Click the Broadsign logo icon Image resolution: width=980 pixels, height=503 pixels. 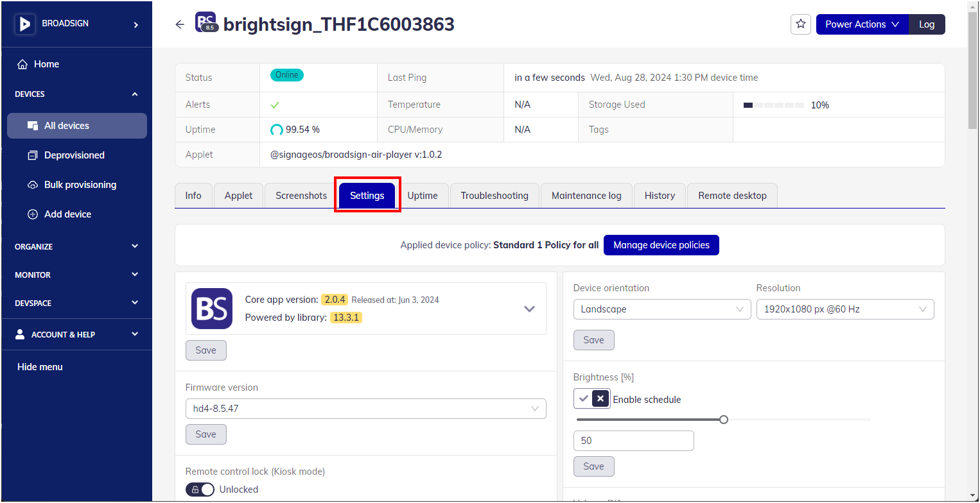(25, 24)
